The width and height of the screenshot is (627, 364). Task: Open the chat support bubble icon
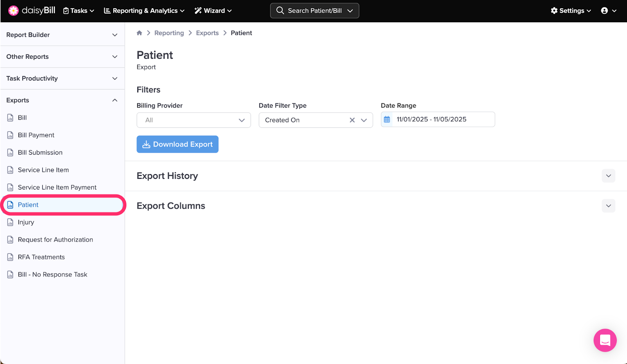pyautogui.click(x=605, y=340)
